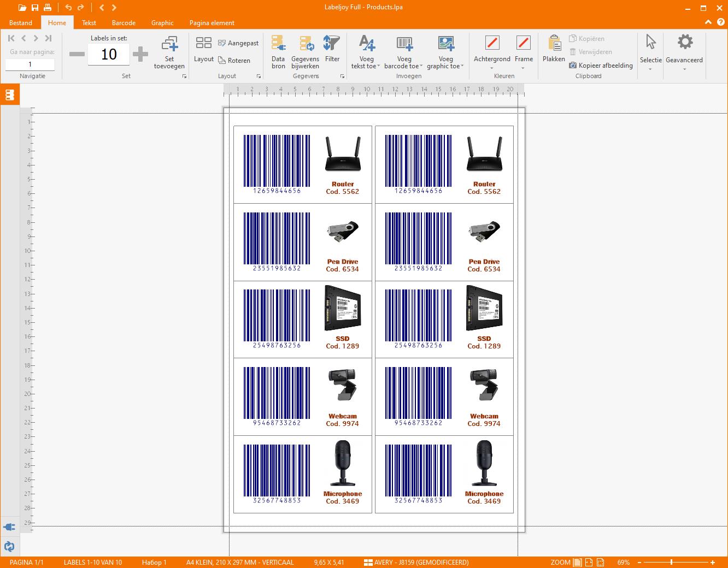This screenshot has height=568, width=728.
Task: Open help via question mark icon
Action: (720, 22)
